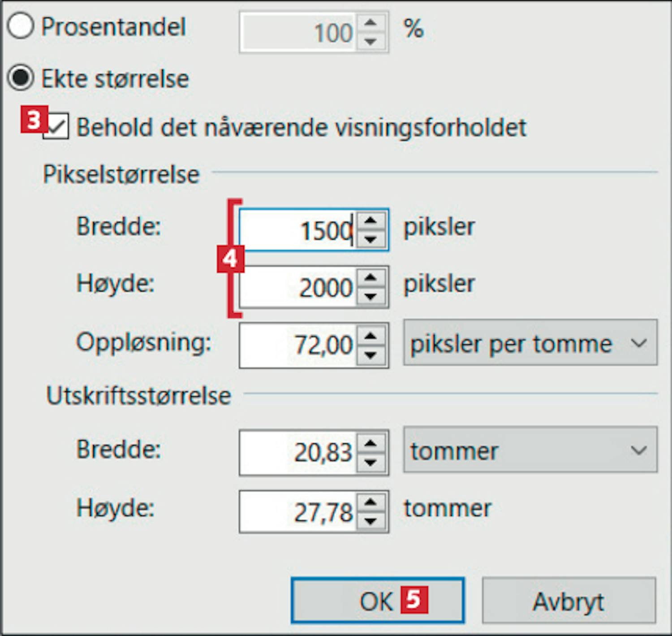Decrease pixel Bredde with down arrow
Viewport: 672px width, 636px height.
[370, 239]
